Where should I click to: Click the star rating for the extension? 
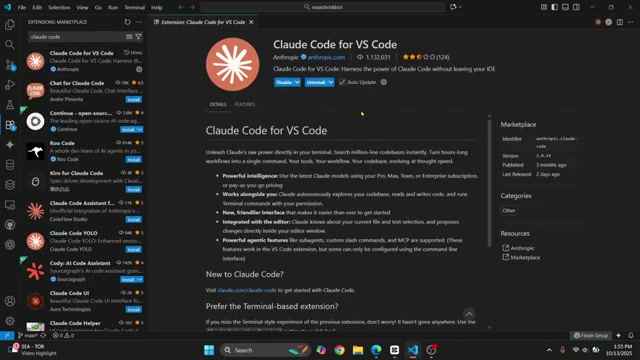tap(426, 57)
